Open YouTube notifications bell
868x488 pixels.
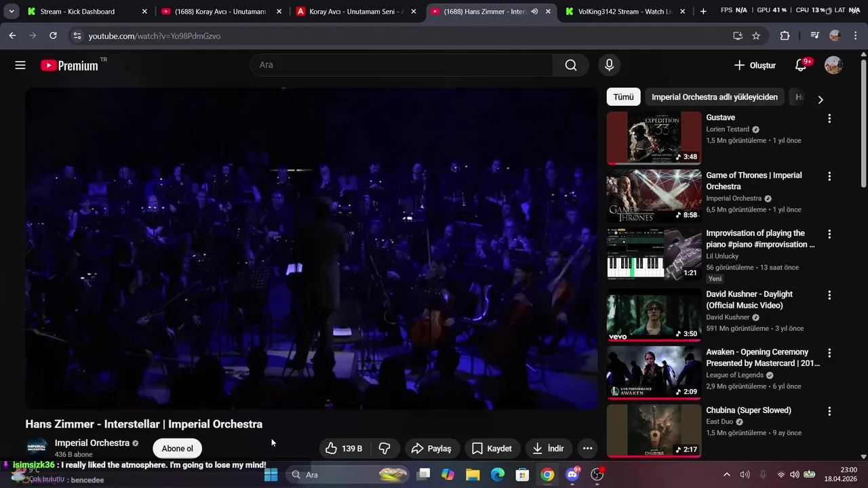point(802,65)
